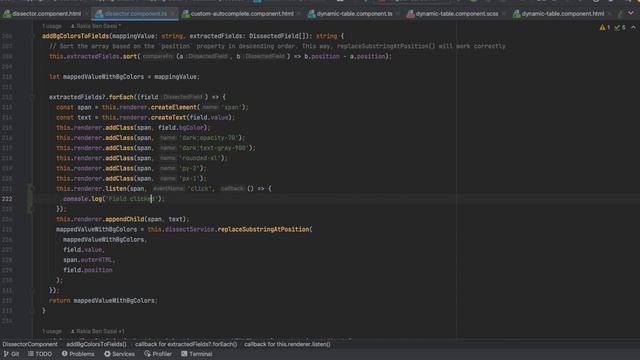Image resolution: width=640 pixels, height=360 pixels.
Task: Click 'return mappedValueWithBgColors' statement
Action: point(103,300)
